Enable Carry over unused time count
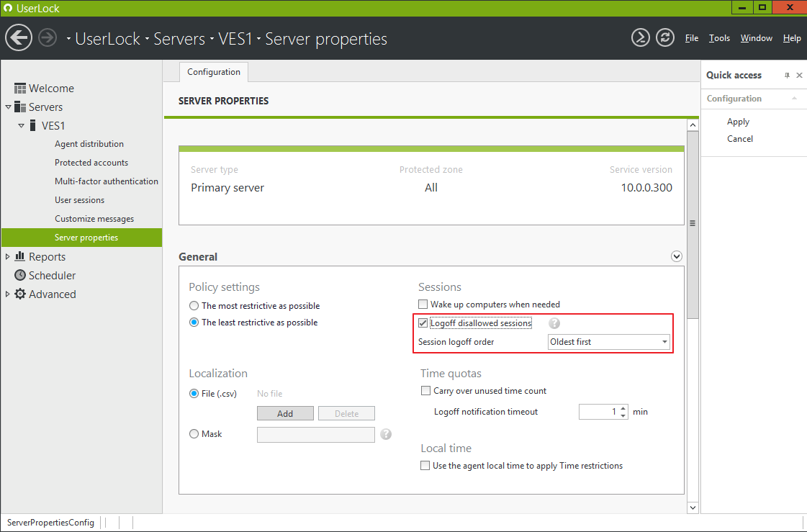 coord(425,390)
